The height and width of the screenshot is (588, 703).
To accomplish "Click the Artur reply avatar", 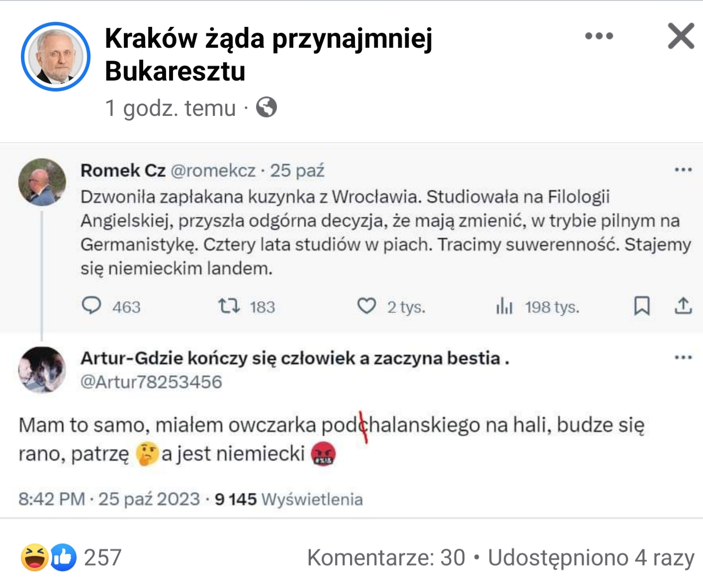I will pyautogui.click(x=42, y=370).
